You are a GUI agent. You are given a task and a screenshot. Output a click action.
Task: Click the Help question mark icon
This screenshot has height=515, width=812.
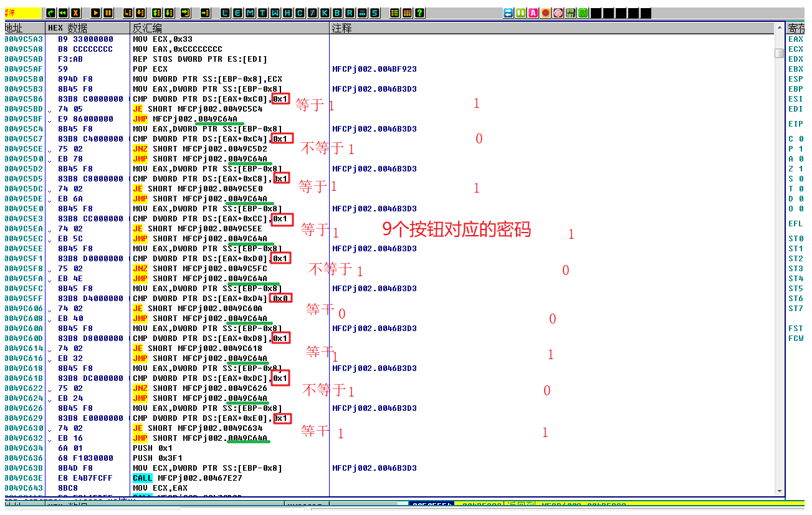pos(419,12)
